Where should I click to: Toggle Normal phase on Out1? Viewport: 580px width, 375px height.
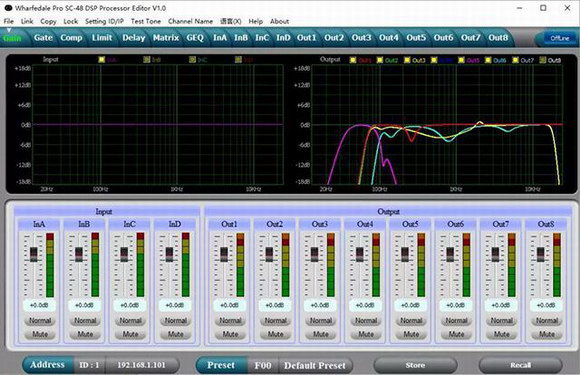(x=230, y=321)
